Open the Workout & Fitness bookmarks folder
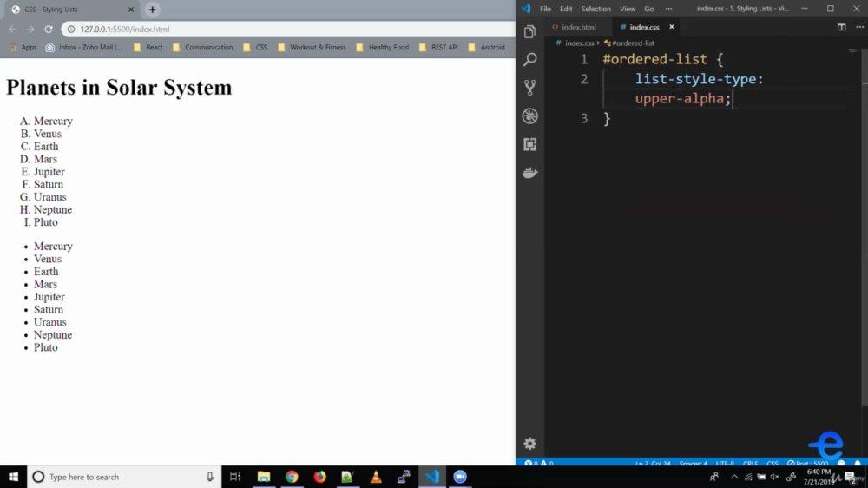The image size is (868, 488). coord(312,48)
